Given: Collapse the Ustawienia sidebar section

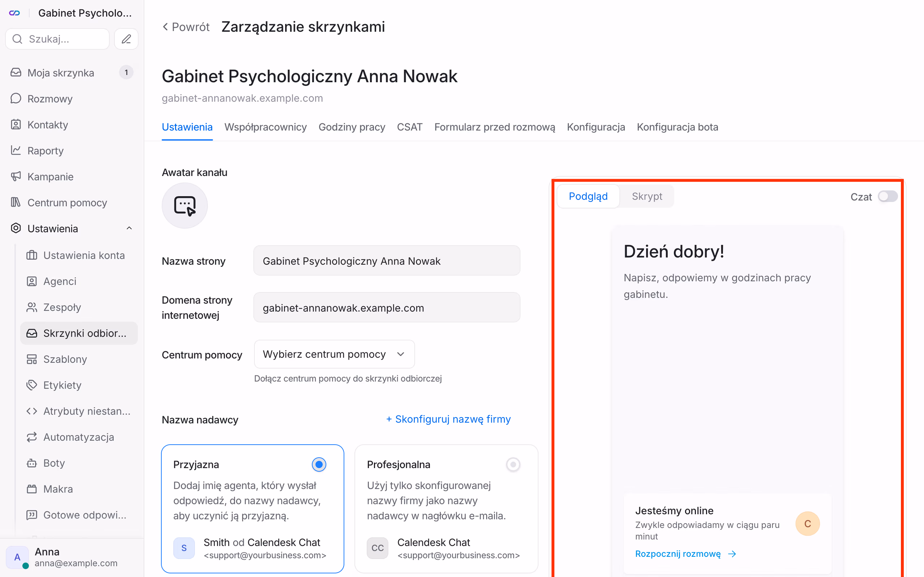Looking at the screenshot, I should (129, 228).
